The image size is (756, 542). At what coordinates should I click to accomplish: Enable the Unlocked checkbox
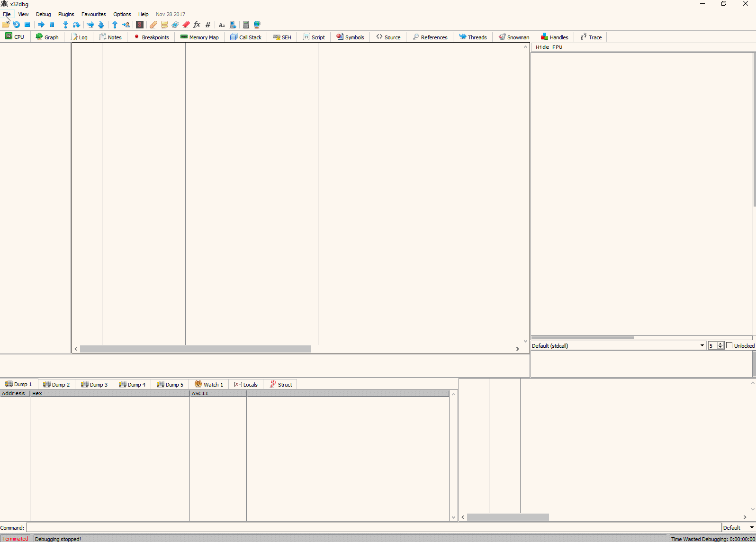pos(729,345)
